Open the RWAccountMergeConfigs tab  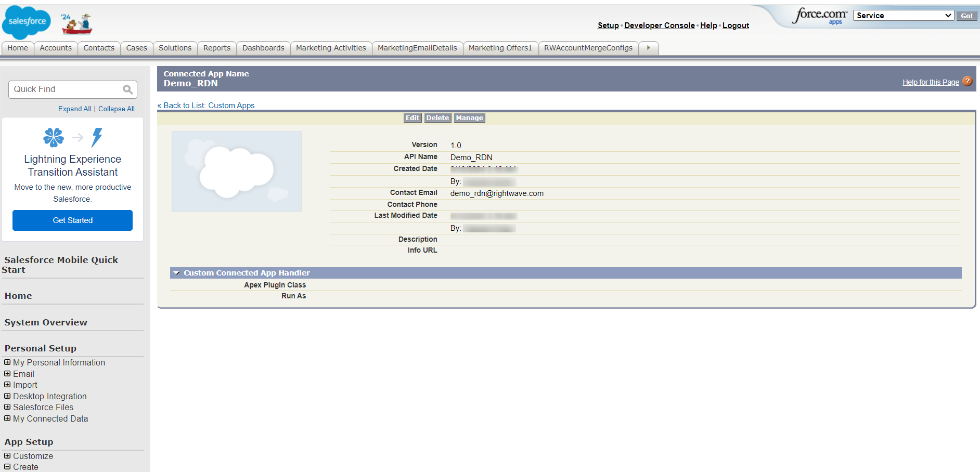588,48
